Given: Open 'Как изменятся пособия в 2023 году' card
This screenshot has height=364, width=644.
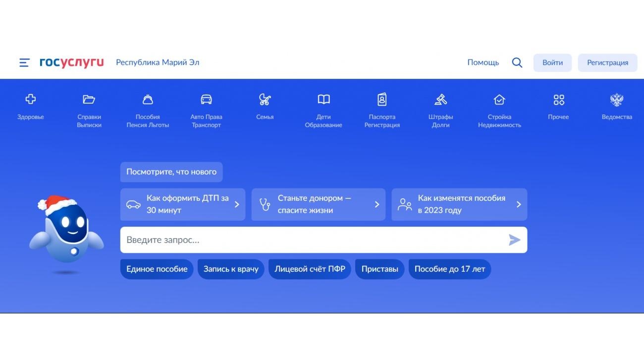Looking at the screenshot, I should coord(459,204).
